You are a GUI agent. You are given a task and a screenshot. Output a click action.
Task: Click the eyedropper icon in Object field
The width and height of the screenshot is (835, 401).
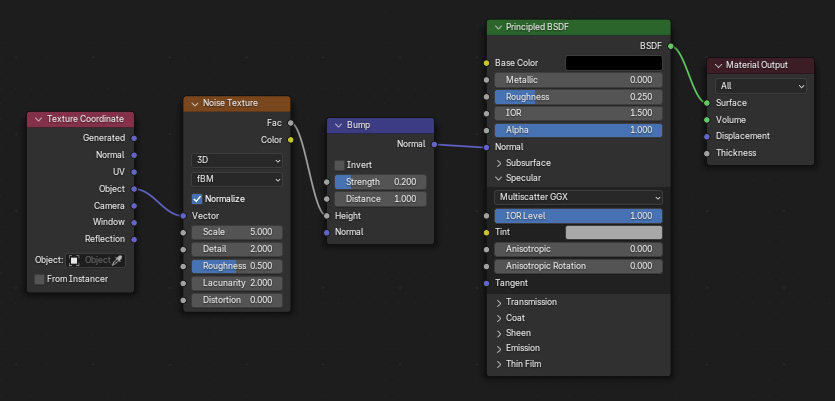coord(117,260)
